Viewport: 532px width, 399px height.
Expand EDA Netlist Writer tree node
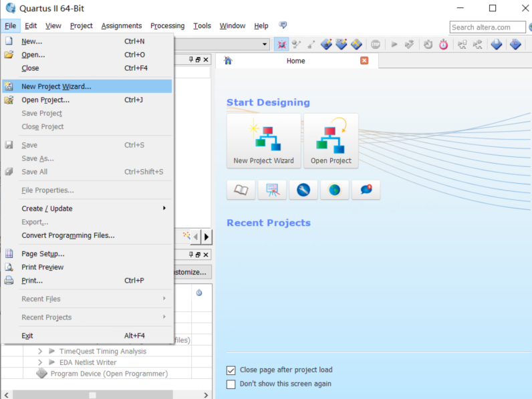coord(40,362)
